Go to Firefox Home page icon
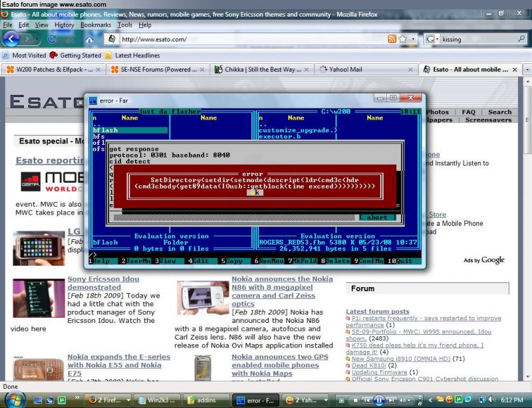 (x=89, y=40)
